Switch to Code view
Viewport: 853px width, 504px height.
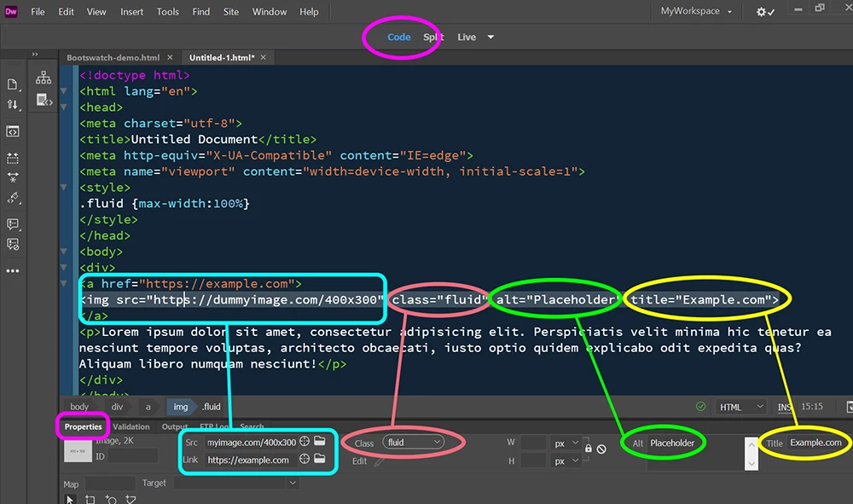[398, 37]
